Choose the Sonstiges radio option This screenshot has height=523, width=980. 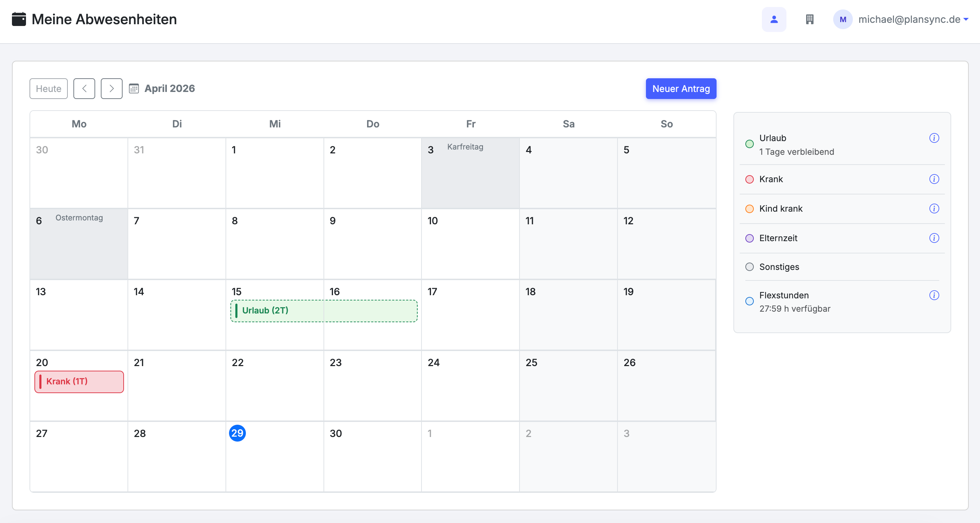pyautogui.click(x=749, y=267)
